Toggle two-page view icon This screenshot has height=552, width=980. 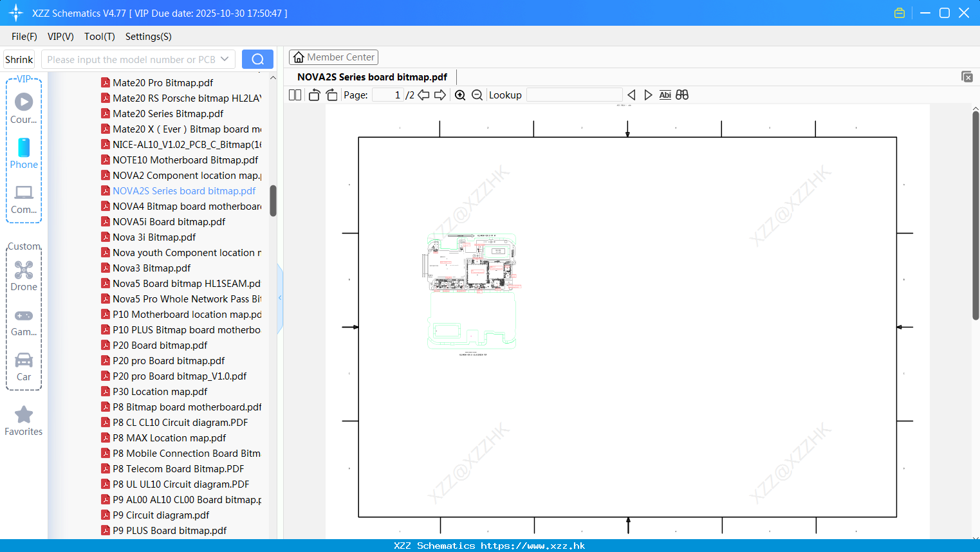coord(295,95)
